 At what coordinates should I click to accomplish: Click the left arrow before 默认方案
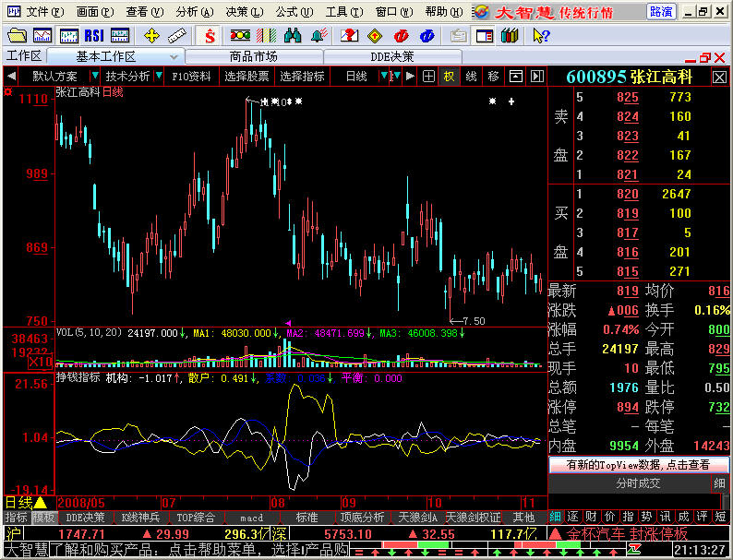pos(12,77)
